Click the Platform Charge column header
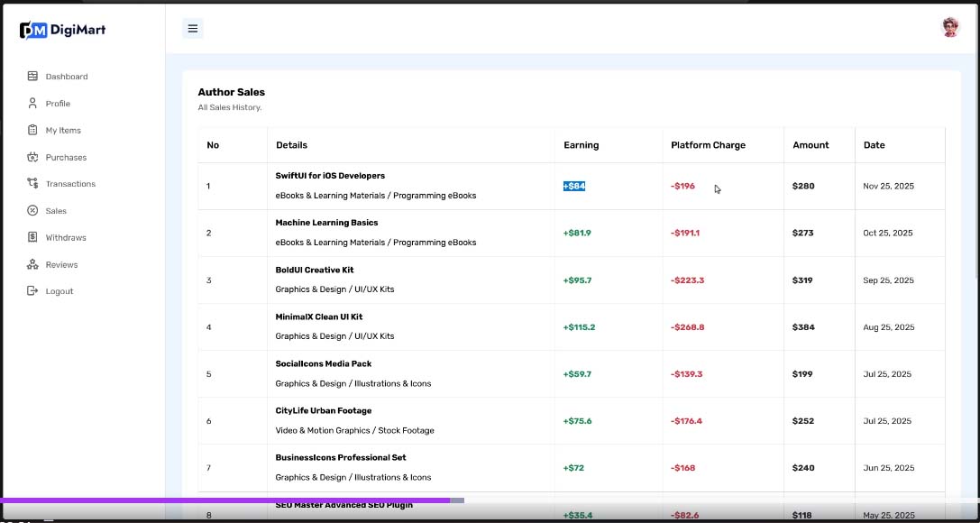Image resolution: width=980 pixels, height=523 pixels. (x=708, y=145)
